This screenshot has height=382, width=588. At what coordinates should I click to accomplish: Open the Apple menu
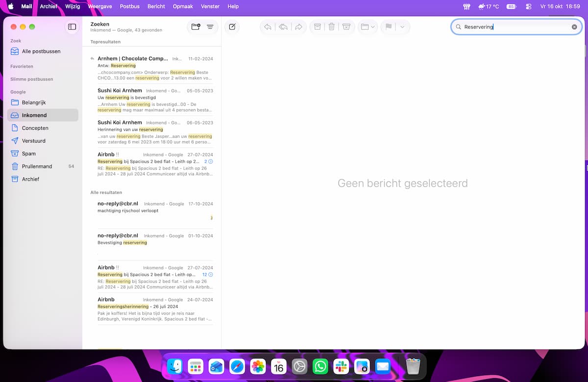[10, 6]
